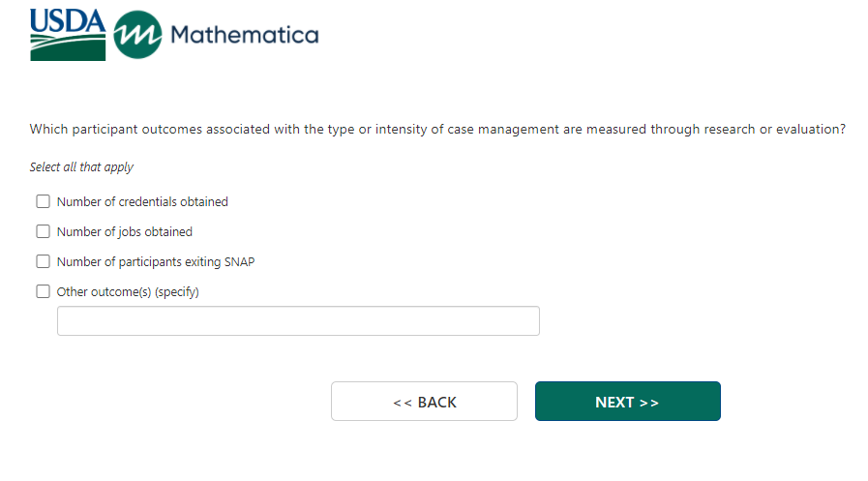Click the green field graphic under USDA
The height and width of the screenshot is (481, 868).
click(68, 48)
